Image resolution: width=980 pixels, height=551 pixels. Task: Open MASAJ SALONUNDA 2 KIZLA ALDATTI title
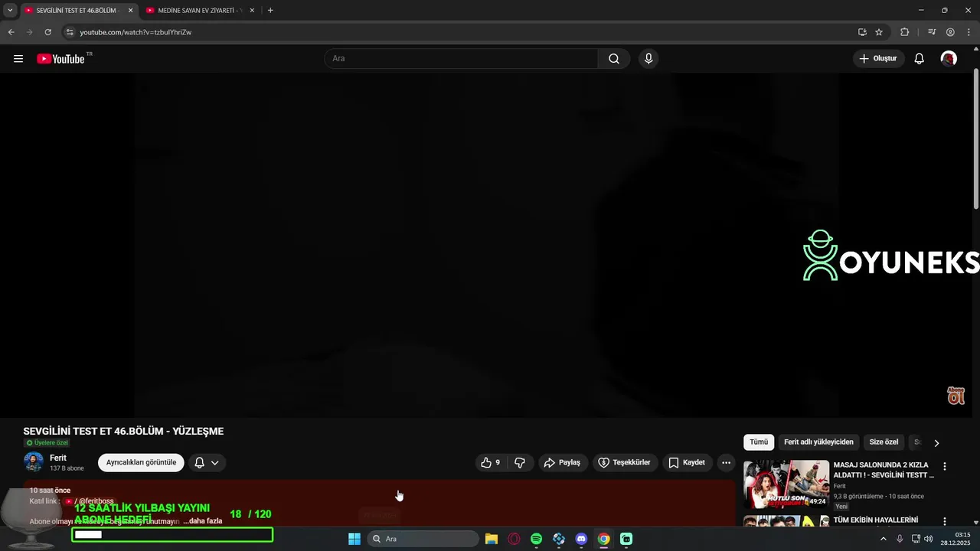tap(884, 470)
